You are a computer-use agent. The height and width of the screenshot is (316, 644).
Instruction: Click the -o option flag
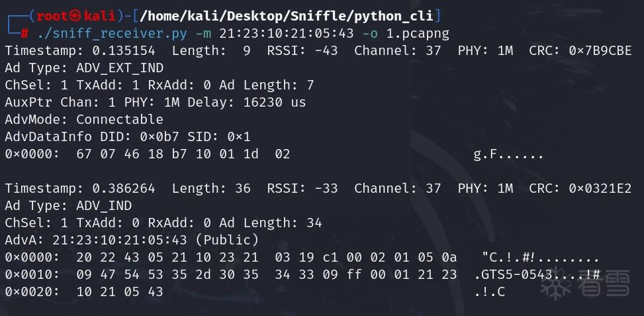(369, 33)
